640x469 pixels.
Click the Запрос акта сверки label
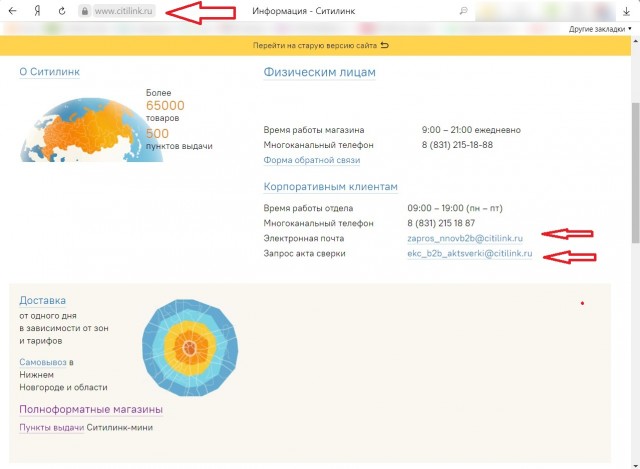(304, 253)
